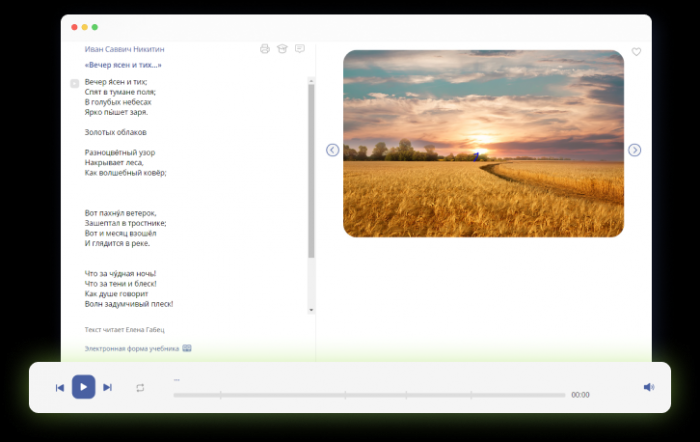The height and width of the screenshot is (442, 700).
Task: Click the print icon above the poem
Action: click(265, 49)
